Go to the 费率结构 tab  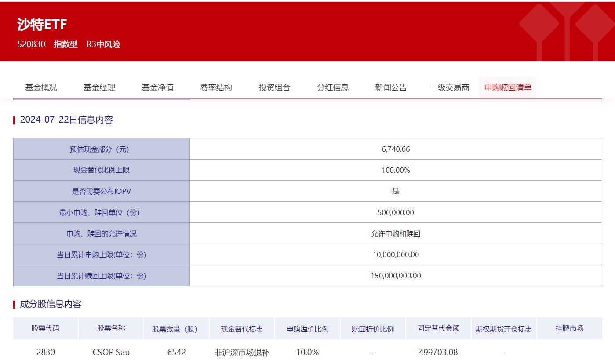(x=216, y=87)
